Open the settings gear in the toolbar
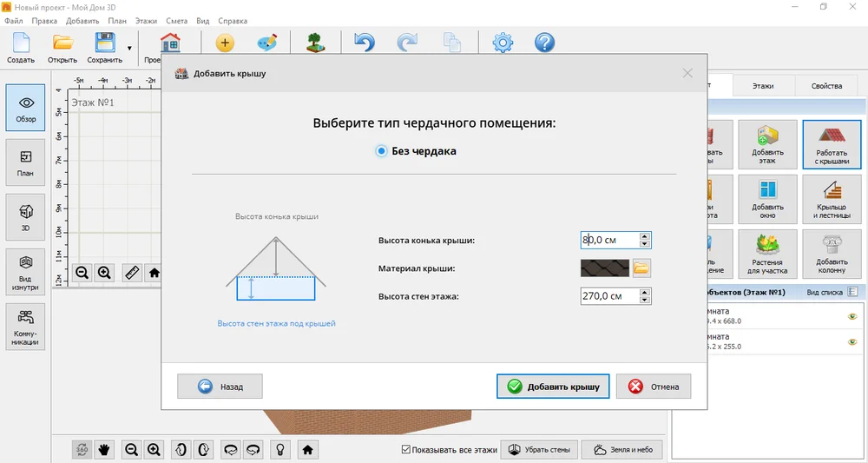The image size is (868, 463). tap(503, 43)
